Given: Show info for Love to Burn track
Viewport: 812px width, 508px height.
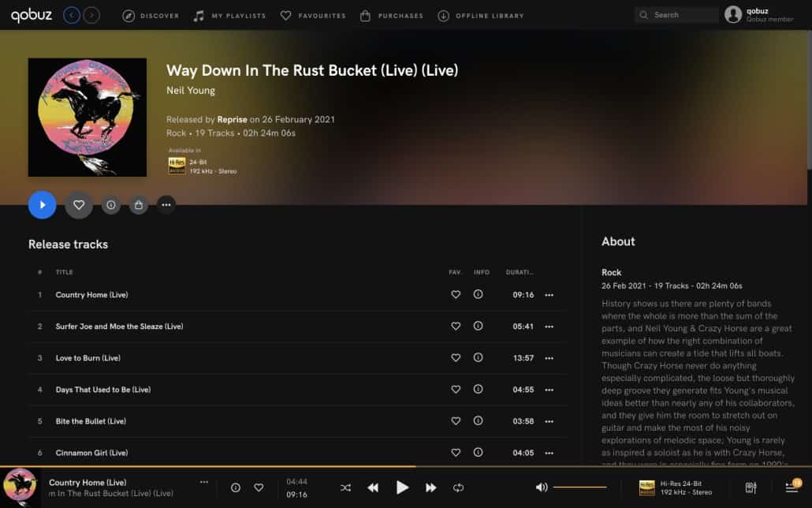Looking at the screenshot, I should click(x=478, y=357).
